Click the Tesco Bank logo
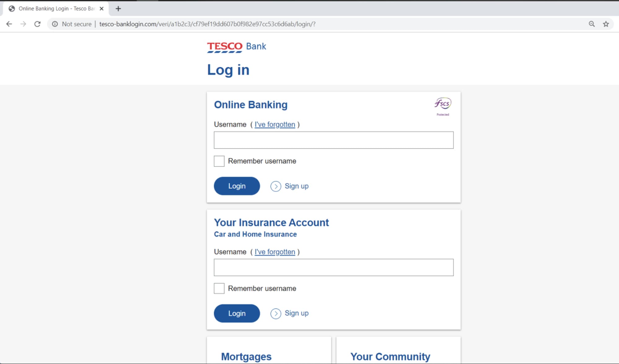Image resolution: width=619 pixels, height=364 pixels. (237, 47)
